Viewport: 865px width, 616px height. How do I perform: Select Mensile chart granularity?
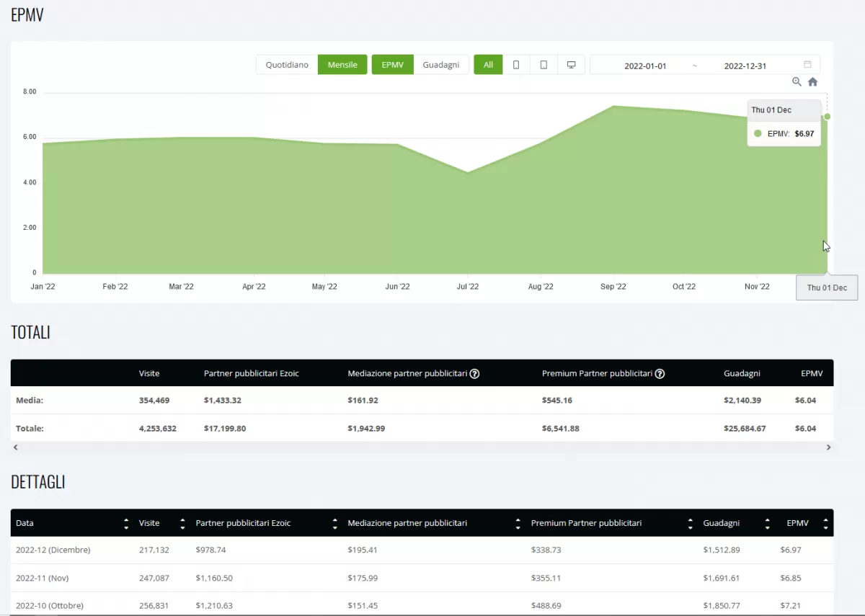pyautogui.click(x=342, y=65)
